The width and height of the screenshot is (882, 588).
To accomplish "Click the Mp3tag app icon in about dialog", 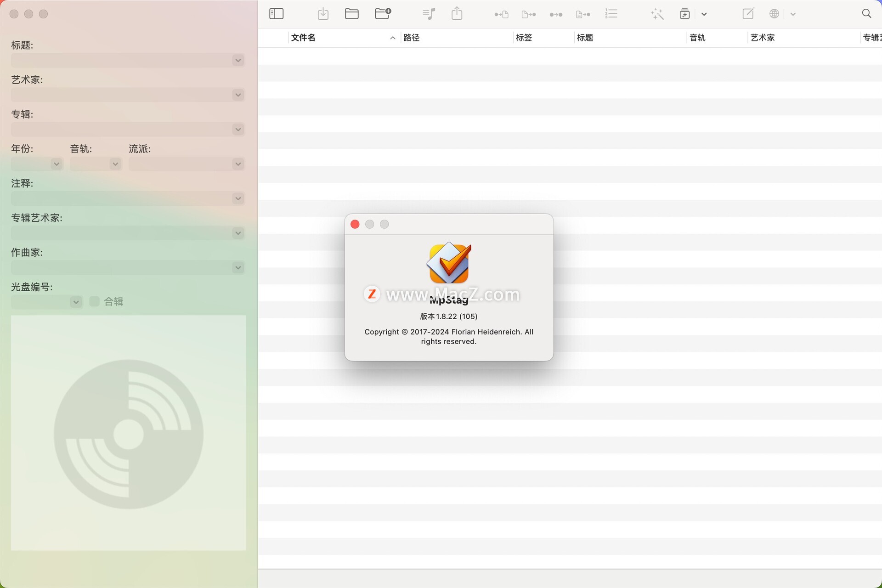I will tap(449, 263).
